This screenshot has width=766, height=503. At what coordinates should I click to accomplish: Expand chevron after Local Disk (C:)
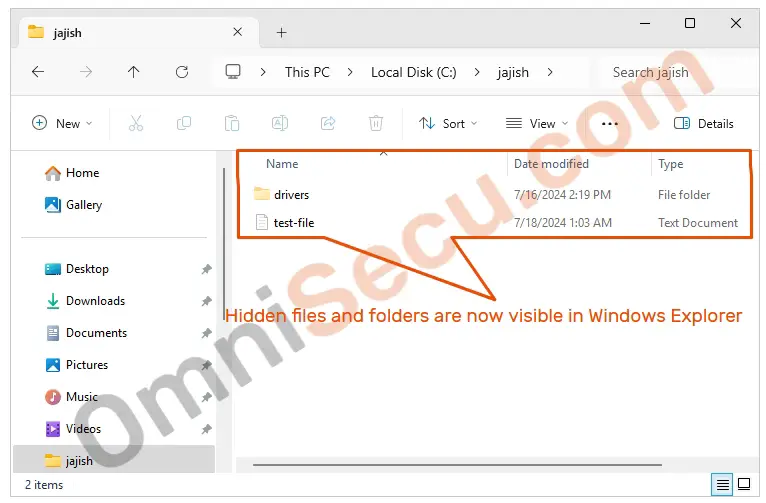477,72
